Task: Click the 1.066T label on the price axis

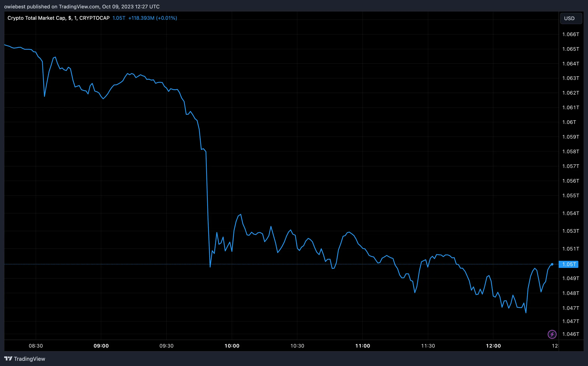Action: click(x=571, y=34)
